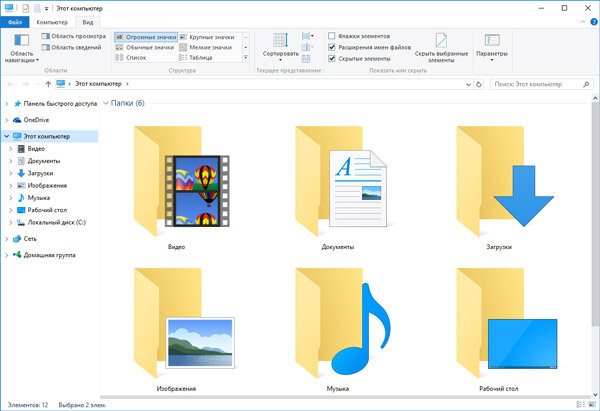The image size is (600, 411).
Task: Switch to the View (Вид) tab
Action: point(88,22)
